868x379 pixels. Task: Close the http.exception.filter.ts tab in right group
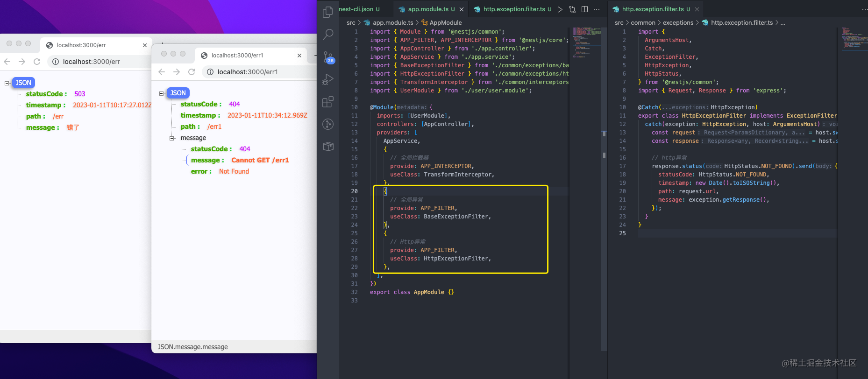coord(697,9)
